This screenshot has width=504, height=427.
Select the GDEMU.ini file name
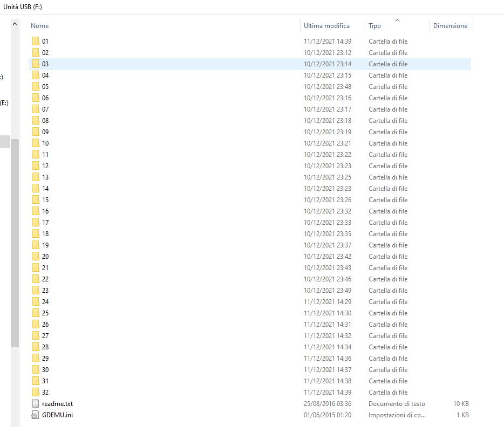[58, 415]
